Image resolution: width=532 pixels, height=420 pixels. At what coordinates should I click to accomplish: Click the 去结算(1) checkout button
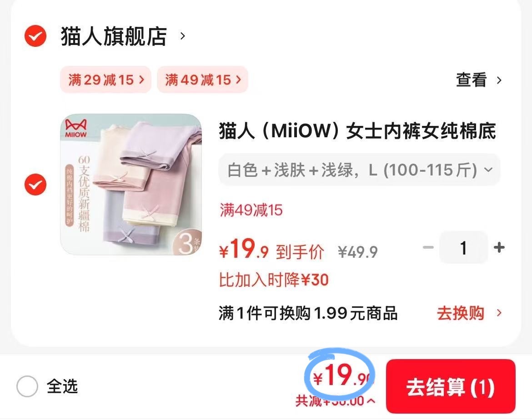click(451, 386)
